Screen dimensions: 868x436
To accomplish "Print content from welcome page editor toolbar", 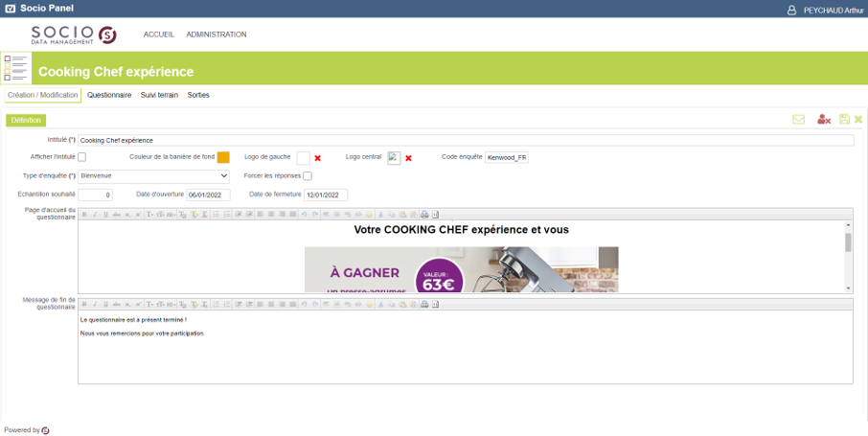I will [424, 215].
